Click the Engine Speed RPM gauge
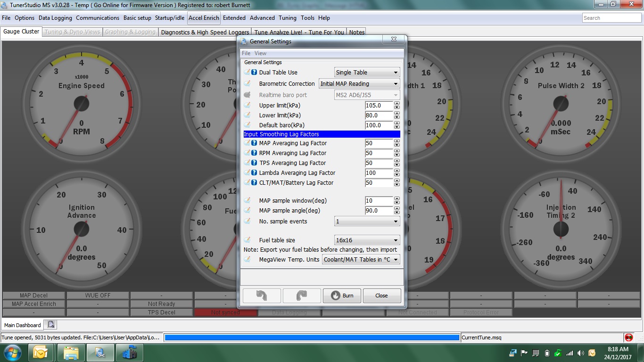The width and height of the screenshot is (644, 362). coord(81,104)
